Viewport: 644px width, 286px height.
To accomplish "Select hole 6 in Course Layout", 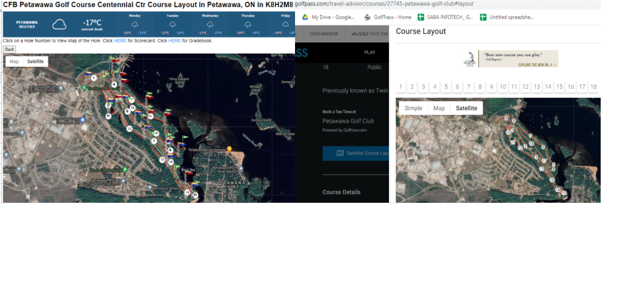I will tap(457, 87).
